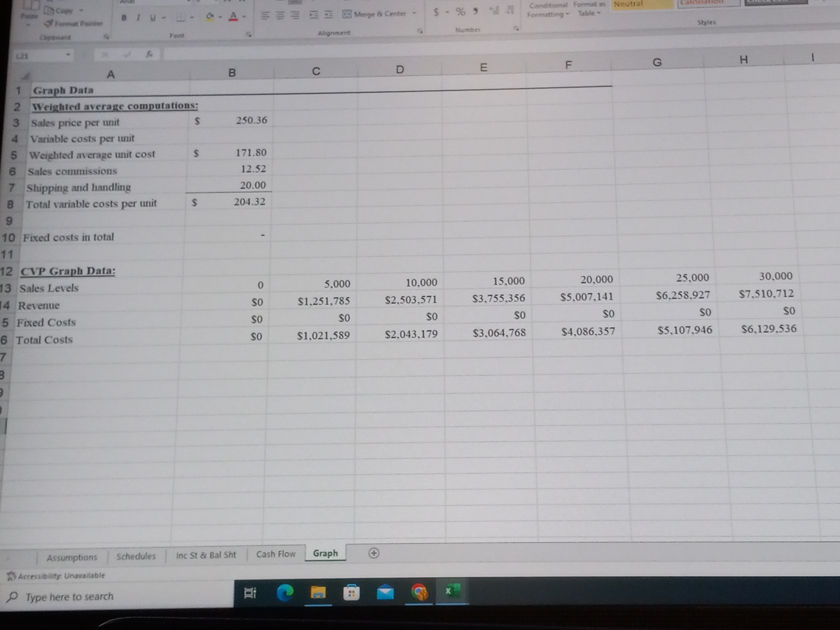Increase indent of cell
The image size is (840, 630).
click(328, 15)
